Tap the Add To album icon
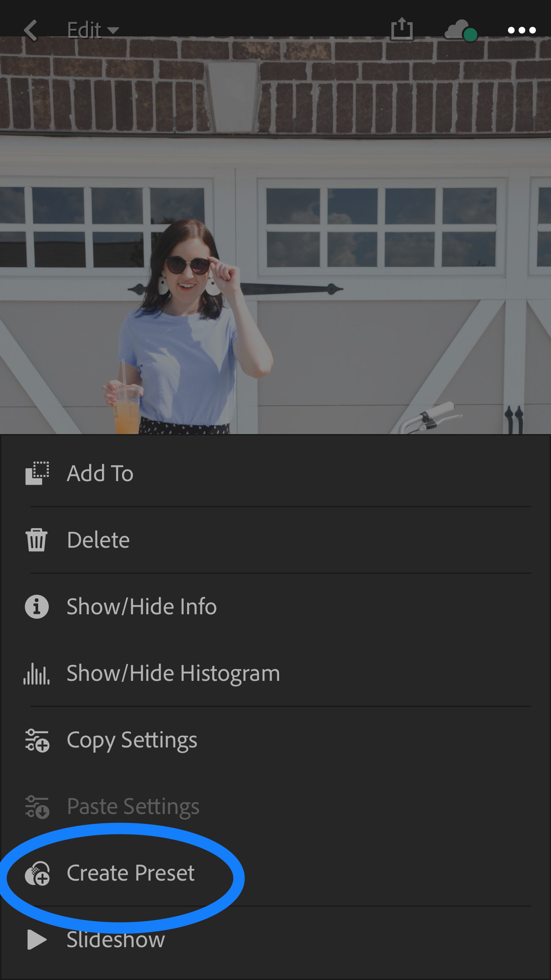The width and height of the screenshot is (551, 980). [37, 473]
